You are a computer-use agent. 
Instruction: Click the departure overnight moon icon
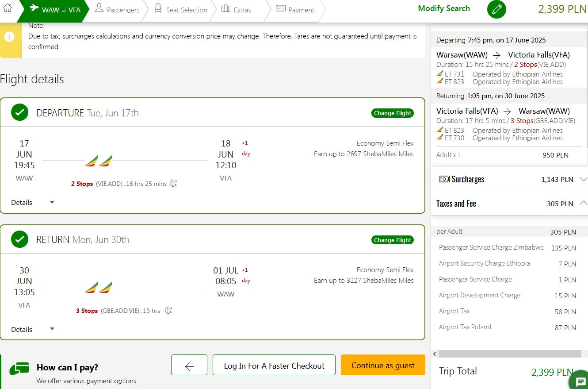[174, 183]
